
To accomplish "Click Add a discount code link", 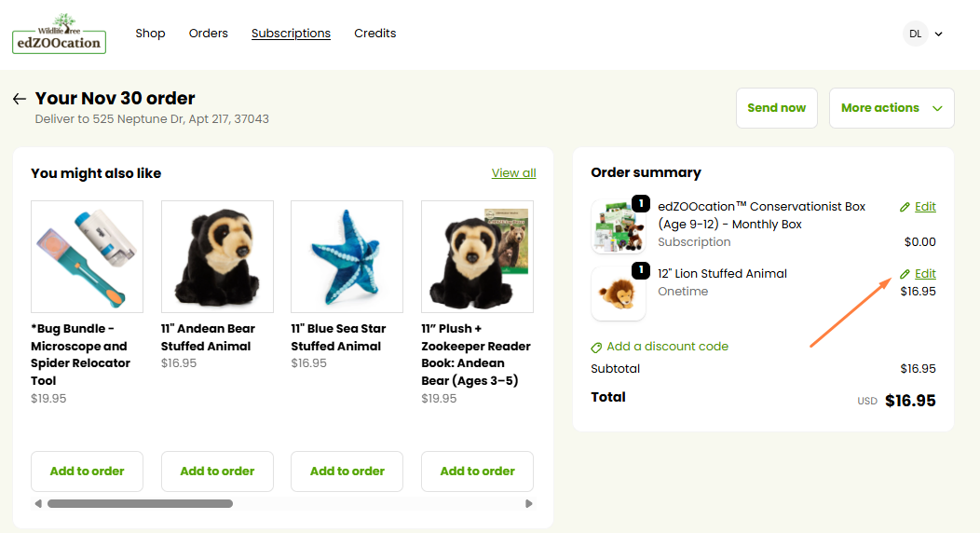I will point(667,347).
